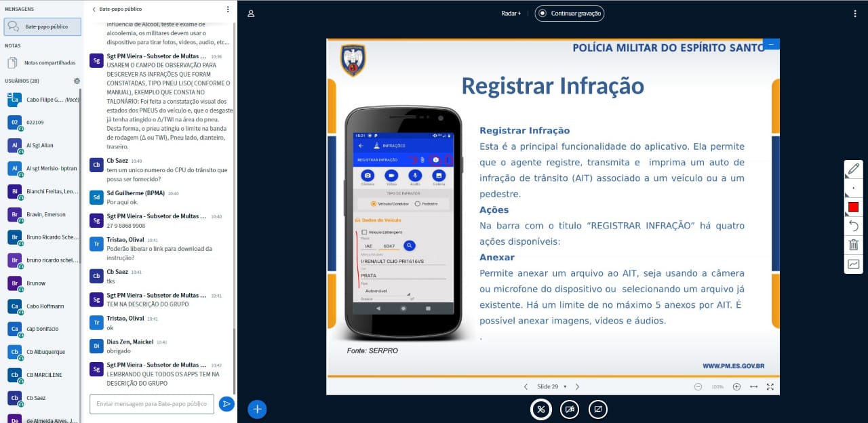This screenshot has width=868, height=423.
Task: Toggle screen sharing
Action: [598, 409]
